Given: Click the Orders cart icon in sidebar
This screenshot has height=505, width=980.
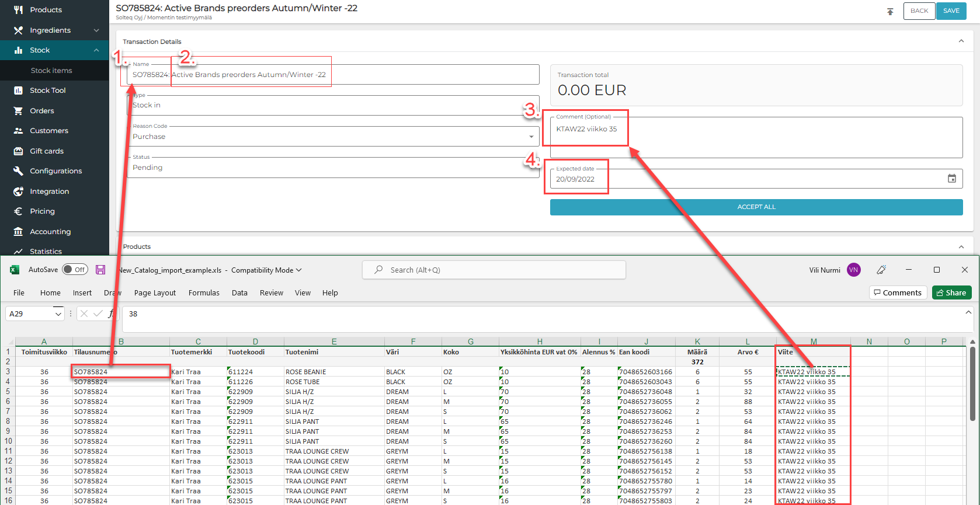Looking at the screenshot, I should coord(18,111).
